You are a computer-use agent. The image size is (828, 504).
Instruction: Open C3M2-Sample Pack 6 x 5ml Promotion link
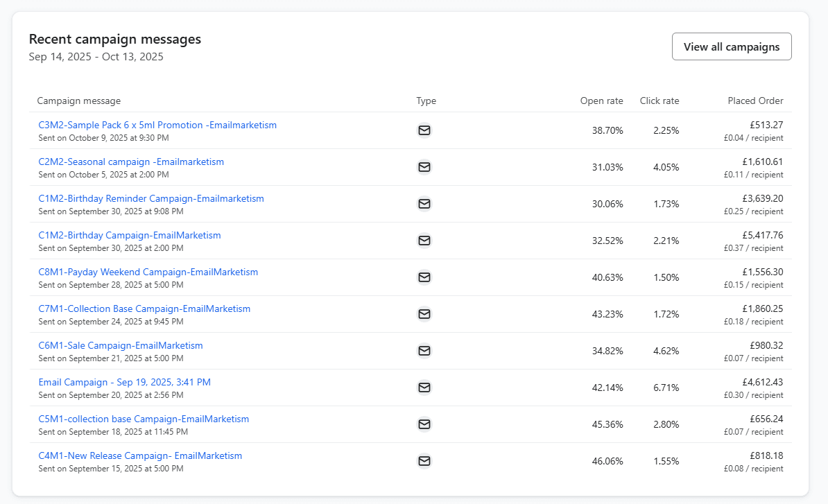pos(157,125)
